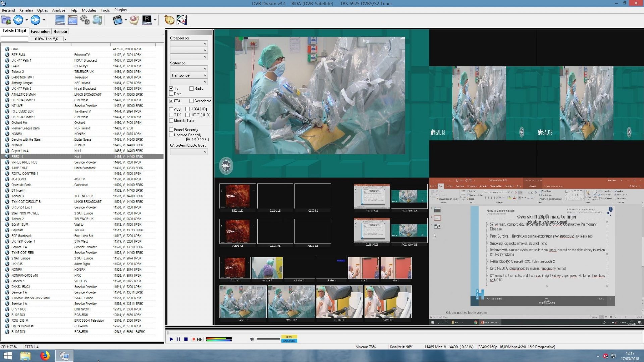Check the HEVC (UHD) filter checkbox

click(x=188, y=115)
